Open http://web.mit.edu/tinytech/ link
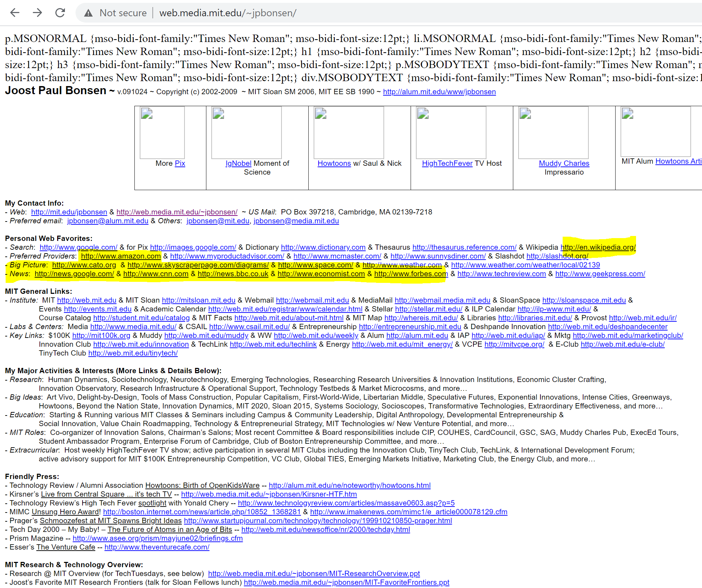This screenshot has width=702, height=588. click(x=133, y=353)
